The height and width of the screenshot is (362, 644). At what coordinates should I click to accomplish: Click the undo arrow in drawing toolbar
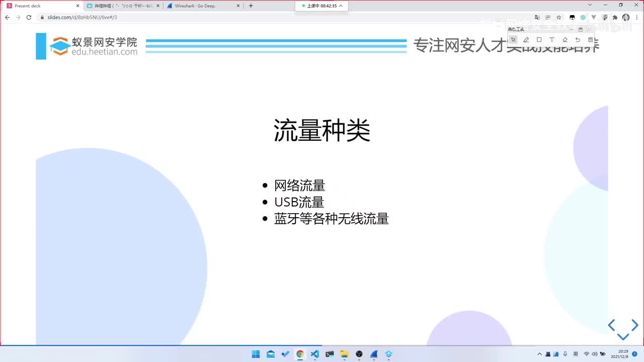tap(578, 40)
